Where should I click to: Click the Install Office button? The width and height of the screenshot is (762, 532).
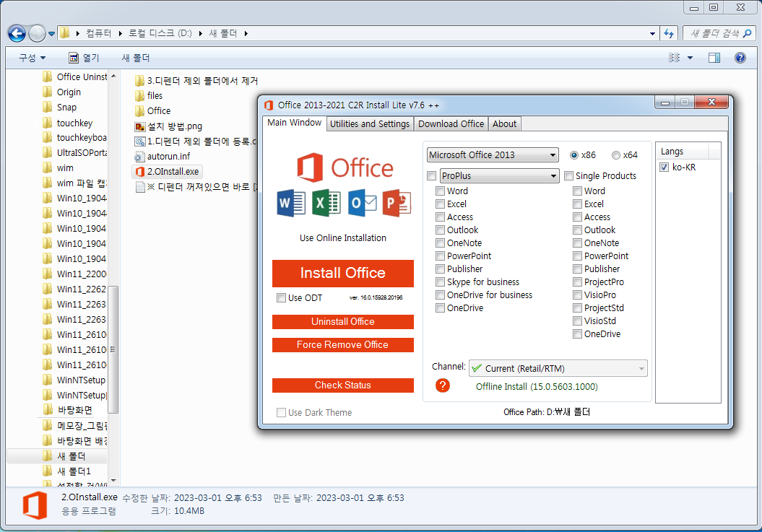342,274
